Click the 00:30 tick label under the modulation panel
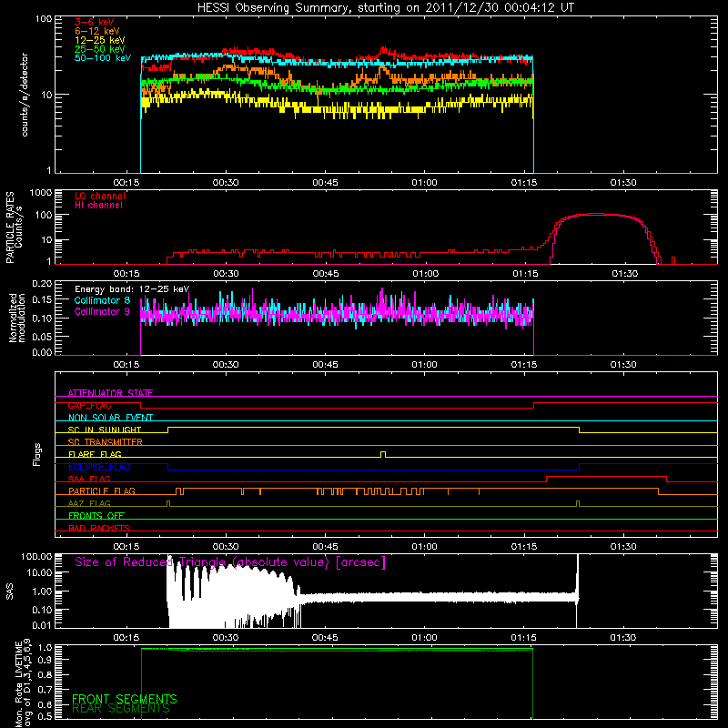Viewport: 728px width, 728px height. coord(226,365)
